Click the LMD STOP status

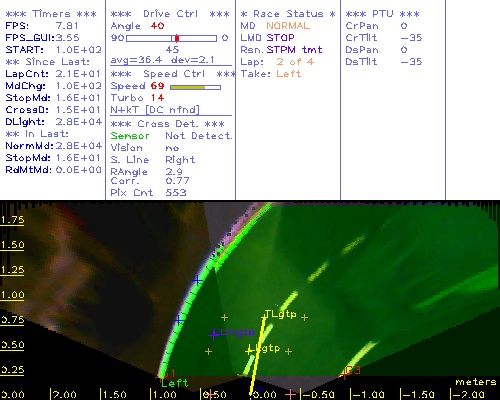267,38
